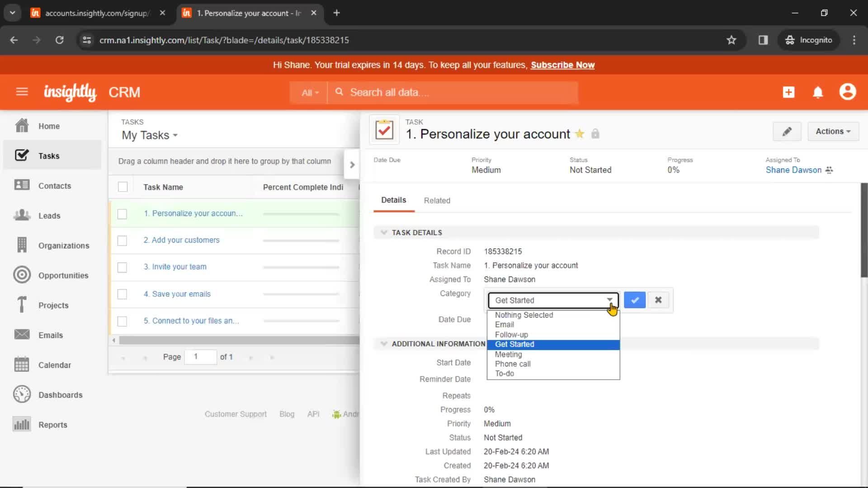Open the Opportunities section
The height and width of the screenshot is (488, 868).
click(62, 275)
